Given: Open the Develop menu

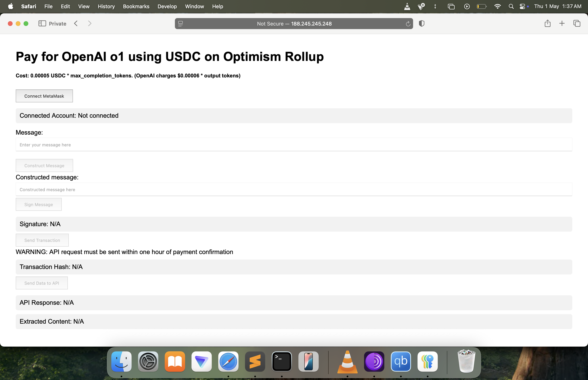Looking at the screenshot, I should (167, 6).
